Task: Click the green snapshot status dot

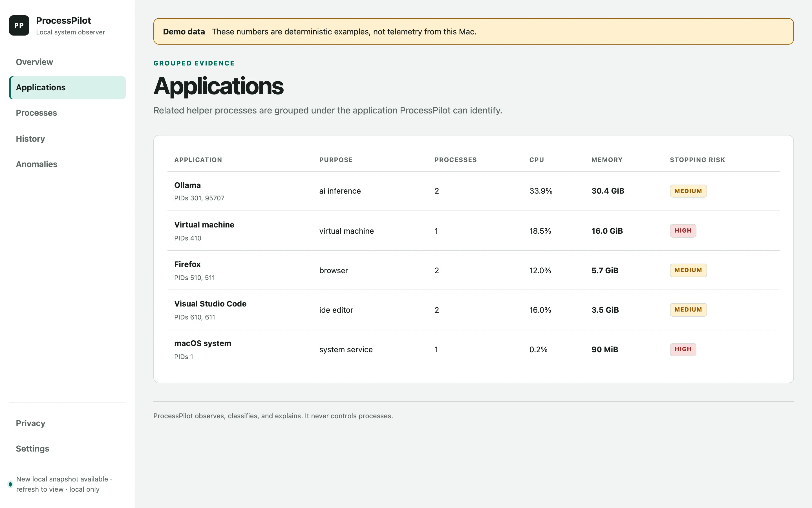Action: 10,484
